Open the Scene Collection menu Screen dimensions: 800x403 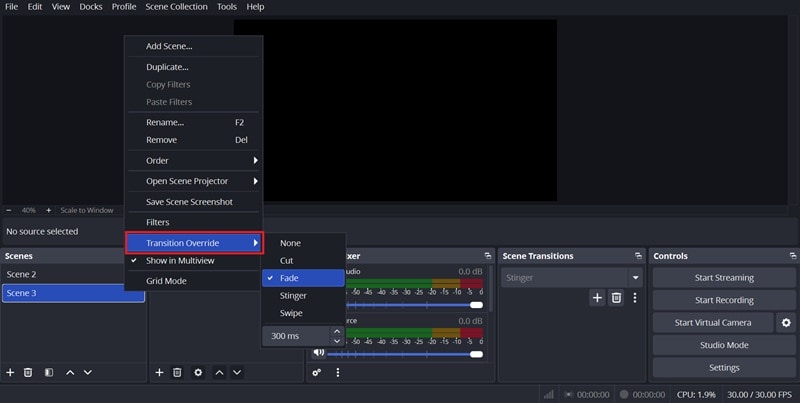[x=177, y=7]
